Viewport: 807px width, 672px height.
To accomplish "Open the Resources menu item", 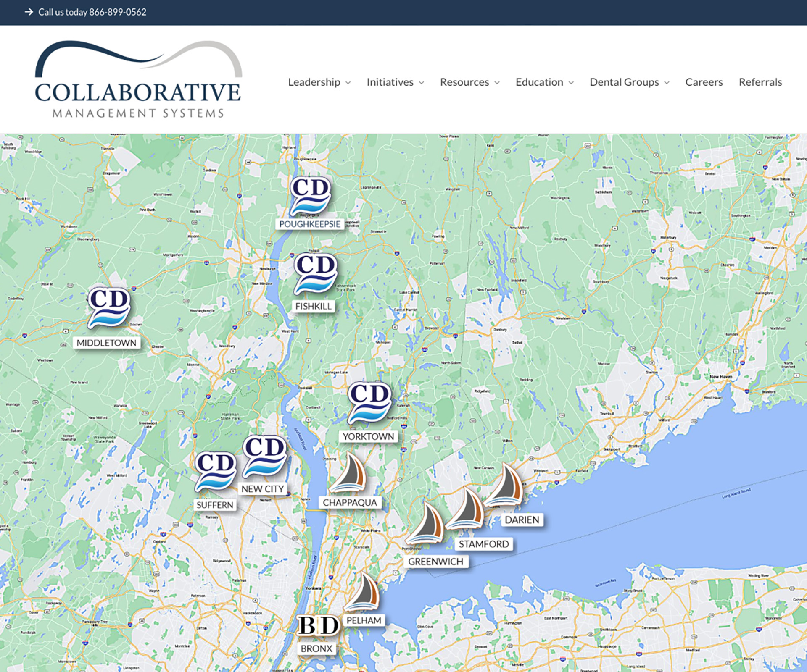I will 464,82.
